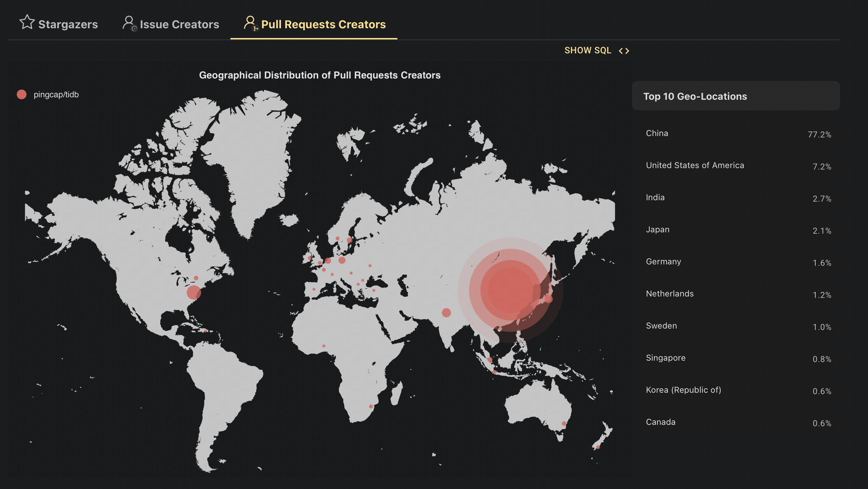Click the code brackets icon beside SHOW SQL
This screenshot has width=868, height=489.
624,51
